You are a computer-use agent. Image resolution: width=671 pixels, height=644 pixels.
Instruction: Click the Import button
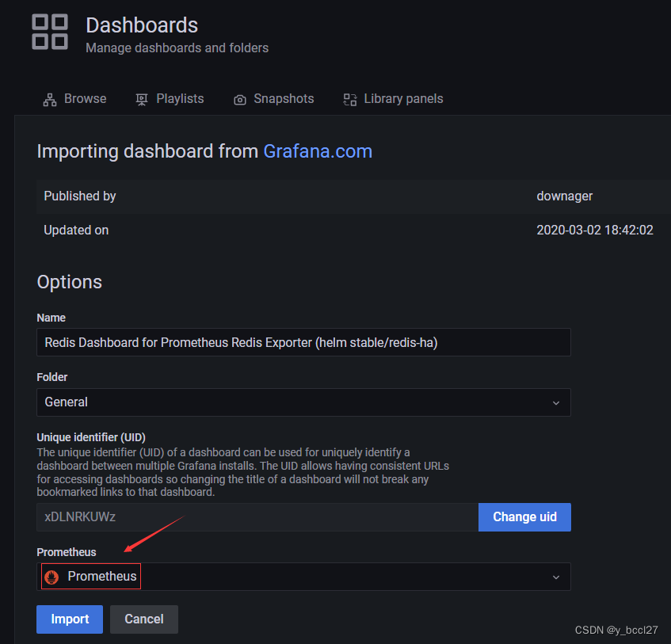point(70,619)
